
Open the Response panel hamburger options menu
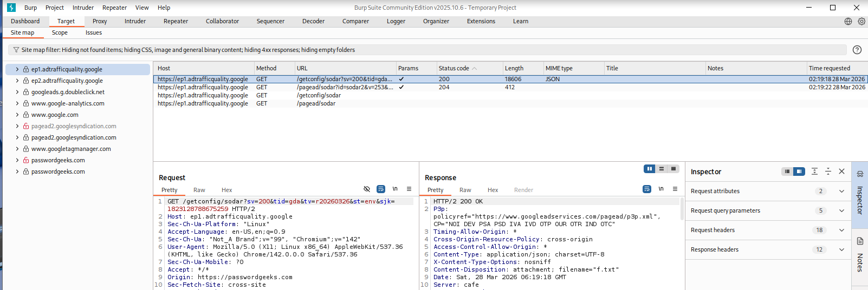675,189
